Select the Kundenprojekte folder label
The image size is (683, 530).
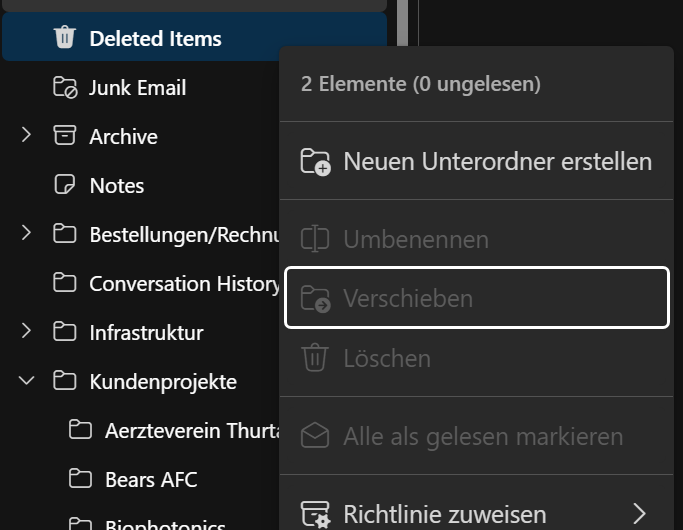163,382
